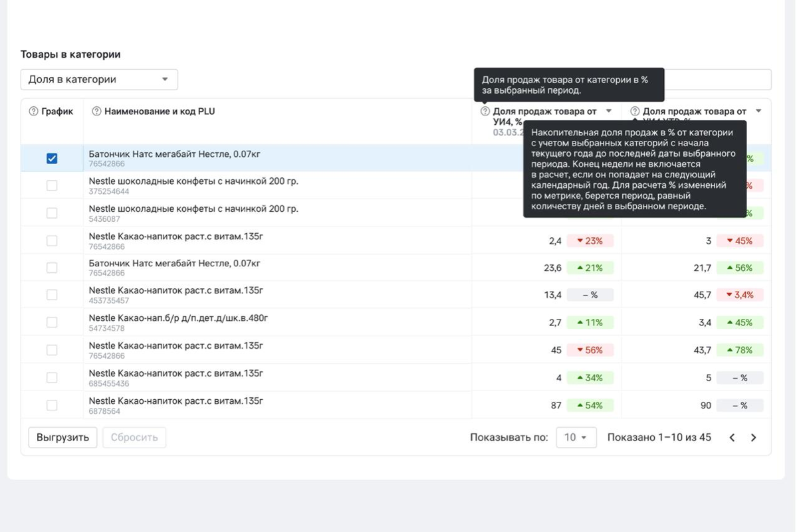Open sort arrow of Доля продаж товара от УИ4 column
Image resolution: width=797 pixels, height=532 pixels.
(608, 111)
